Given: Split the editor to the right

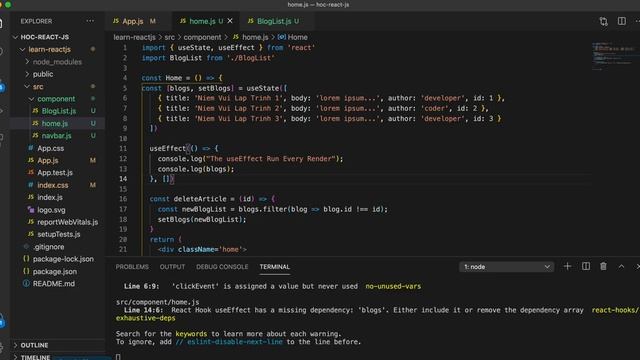Looking at the screenshot, I should [x=622, y=21].
